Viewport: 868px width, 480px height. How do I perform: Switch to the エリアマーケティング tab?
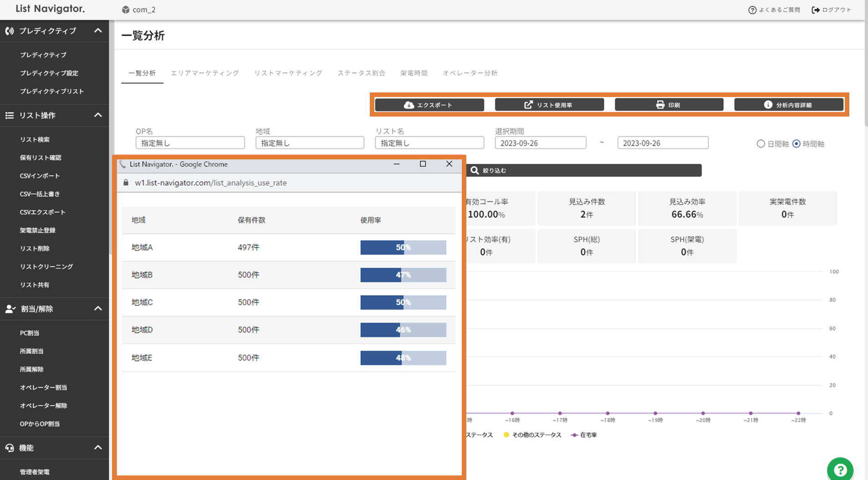pyautogui.click(x=204, y=73)
